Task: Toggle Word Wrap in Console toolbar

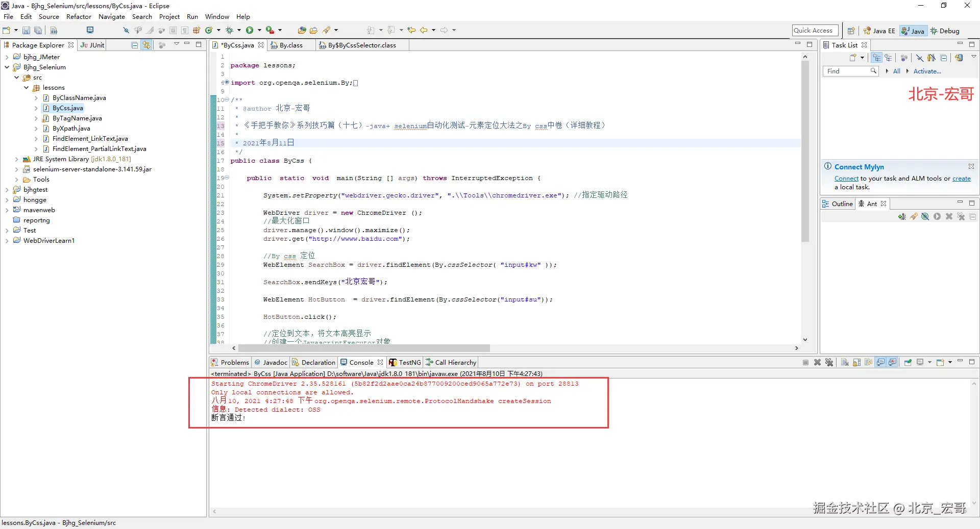Action: (868, 362)
